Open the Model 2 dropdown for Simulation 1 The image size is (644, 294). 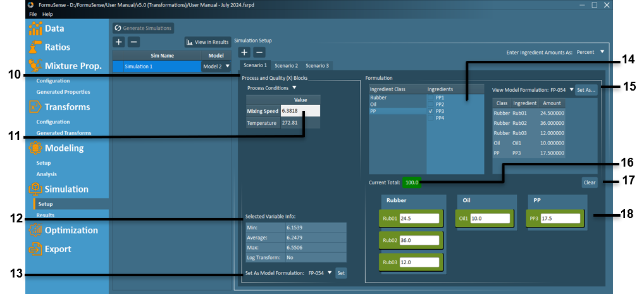click(216, 66)
